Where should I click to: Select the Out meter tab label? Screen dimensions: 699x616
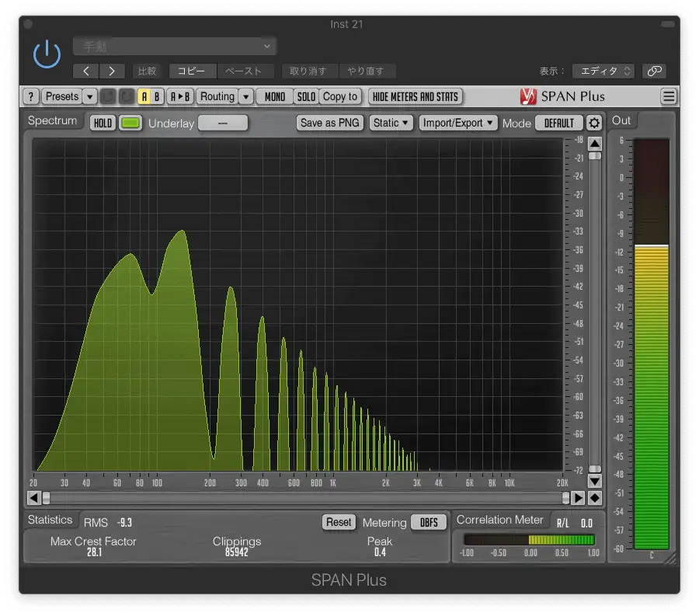[x=621, y=120]
